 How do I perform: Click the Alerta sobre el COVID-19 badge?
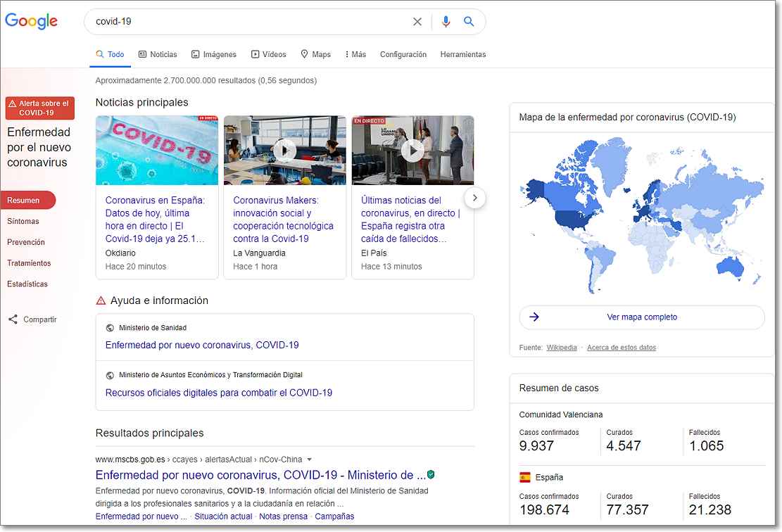[40, 108]
